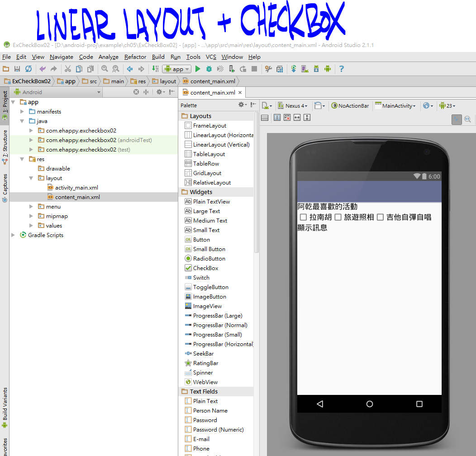Click the Save All toolbar icon
This screenshot has width=476, height=456.
(17, 69)
